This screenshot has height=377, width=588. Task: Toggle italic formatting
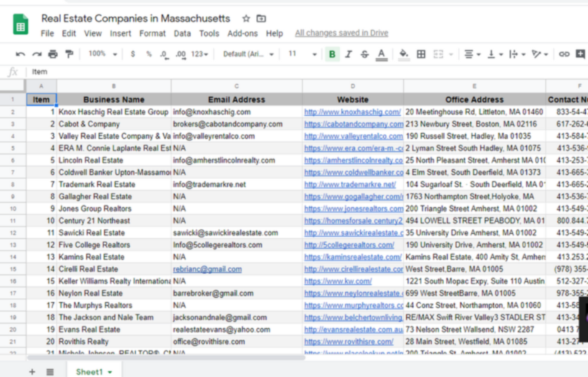pos(349,54)
